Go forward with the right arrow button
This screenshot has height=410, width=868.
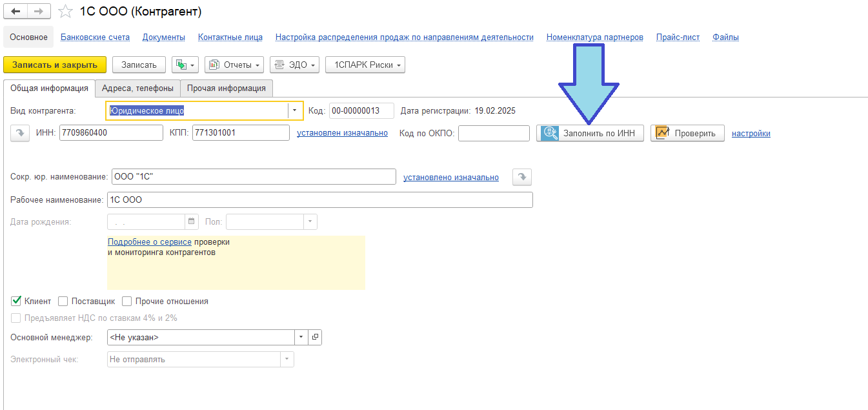pyautogui.click(x=39, y=12)
